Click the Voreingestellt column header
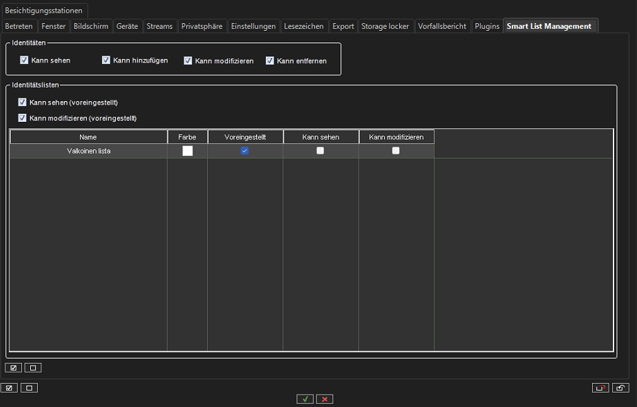 click(245, 137)
